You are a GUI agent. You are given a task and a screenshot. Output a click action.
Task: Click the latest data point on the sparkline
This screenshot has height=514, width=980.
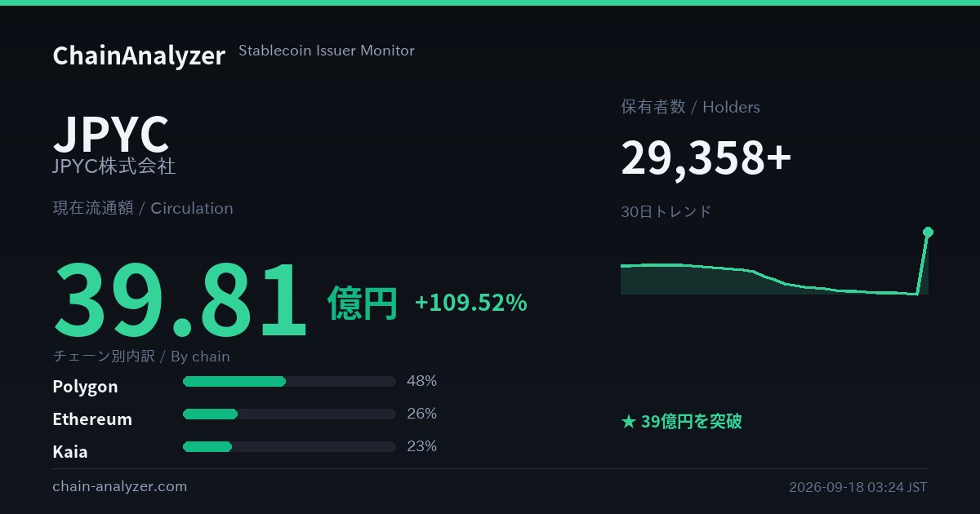tap(928, 232)
